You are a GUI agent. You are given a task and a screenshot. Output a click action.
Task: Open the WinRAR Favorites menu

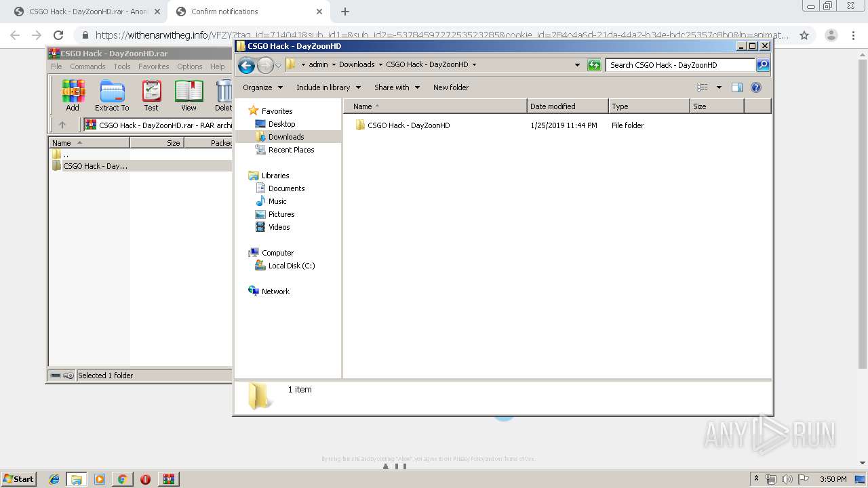point(154,66)
